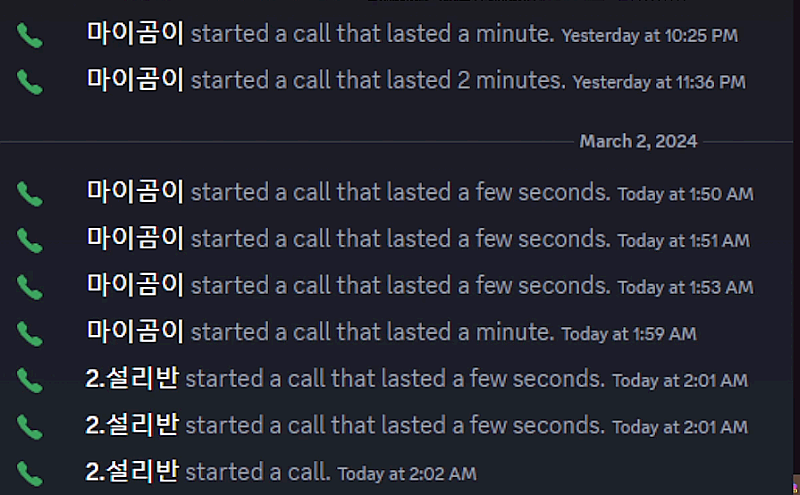Select phone icon for the 1:51 AM call

[30, 240]
